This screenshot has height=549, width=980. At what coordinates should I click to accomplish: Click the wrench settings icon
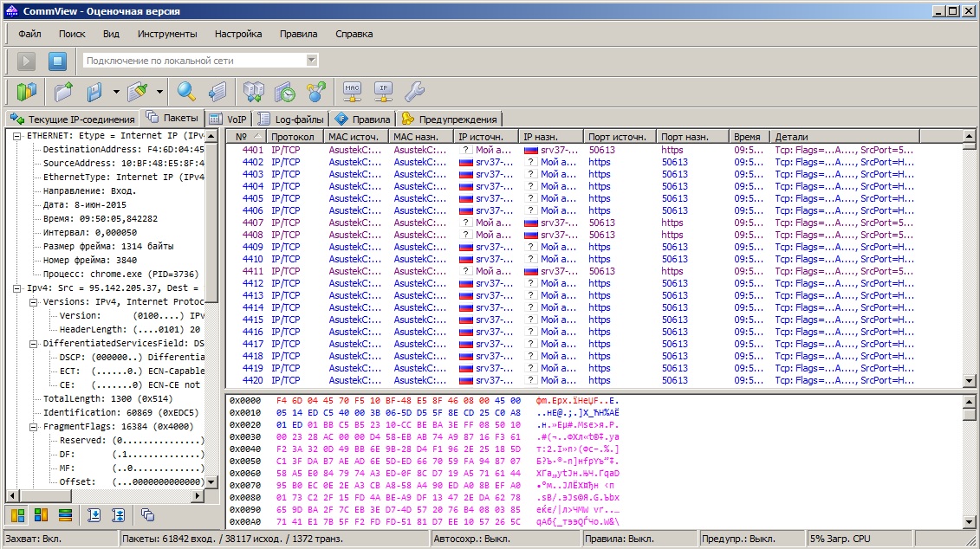coord(414,91)
